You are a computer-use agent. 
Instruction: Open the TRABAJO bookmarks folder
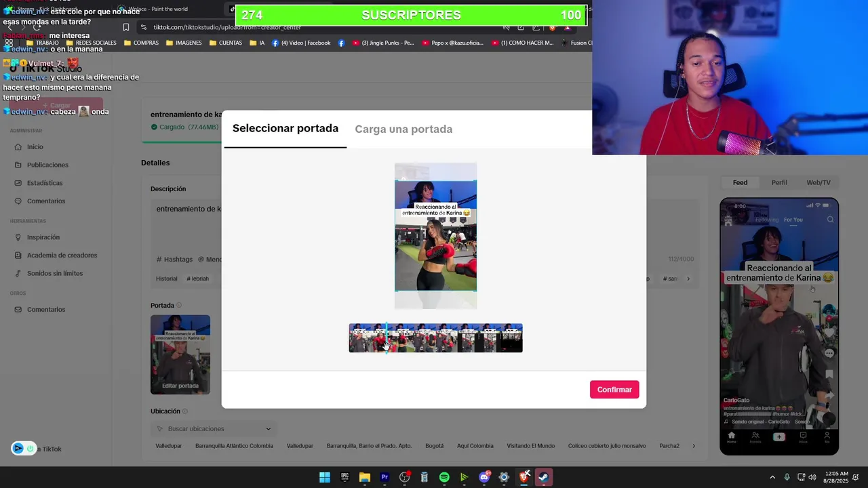[x=41, y=43]
